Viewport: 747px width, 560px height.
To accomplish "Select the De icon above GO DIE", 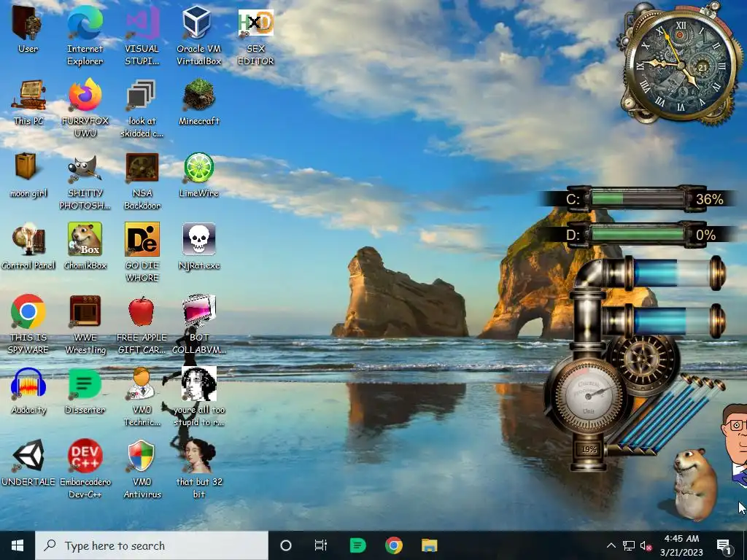I will [x=142, y=239].
